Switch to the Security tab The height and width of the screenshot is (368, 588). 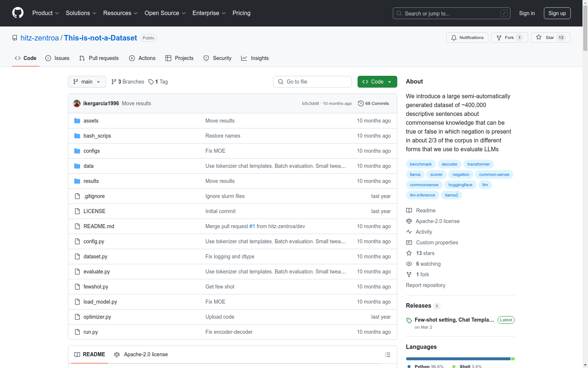(x=218, y=58)
